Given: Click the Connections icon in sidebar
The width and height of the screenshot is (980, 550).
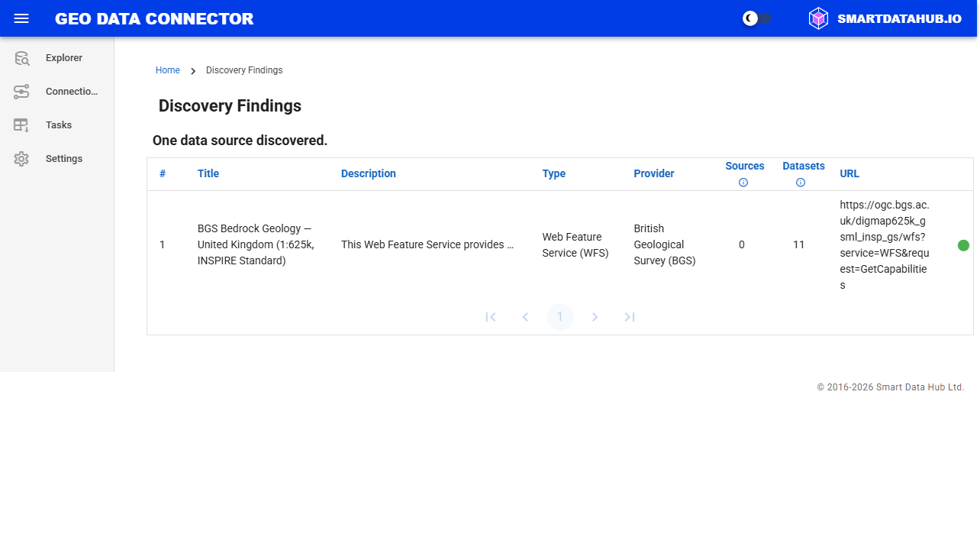Looking at the screenshot, I should (x=21, y=92).
